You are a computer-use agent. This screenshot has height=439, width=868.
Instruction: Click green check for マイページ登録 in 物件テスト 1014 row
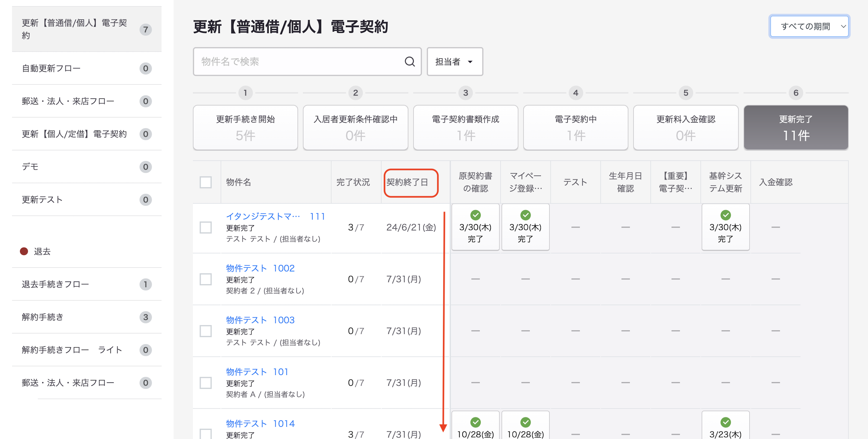point(525,422)
